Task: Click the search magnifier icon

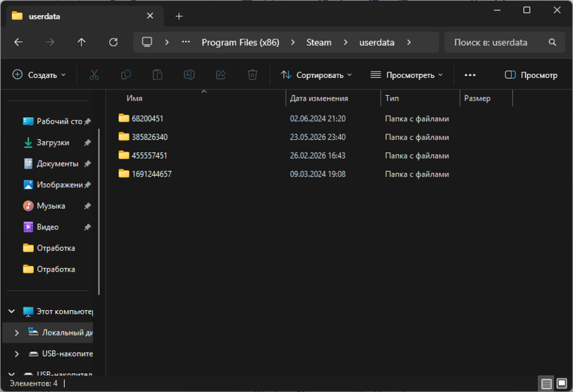Action: point(552,43)
